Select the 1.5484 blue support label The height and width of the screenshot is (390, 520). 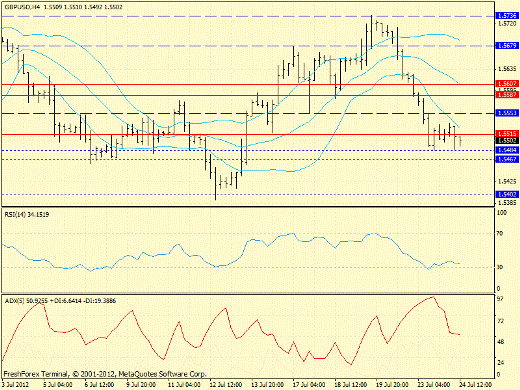pos(507,150)
